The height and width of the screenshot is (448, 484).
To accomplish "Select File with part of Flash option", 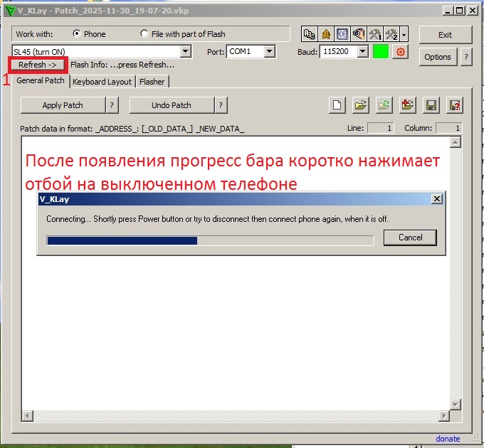I will (x=145, y=34).
